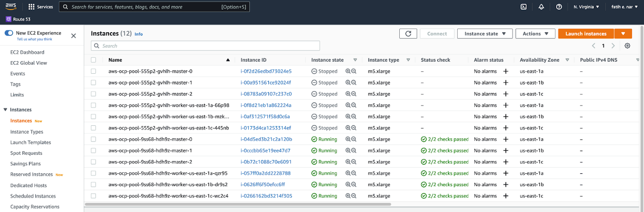Add alarm plus for worker-us-east-1b-dr9s2 row

click(506, 184)
